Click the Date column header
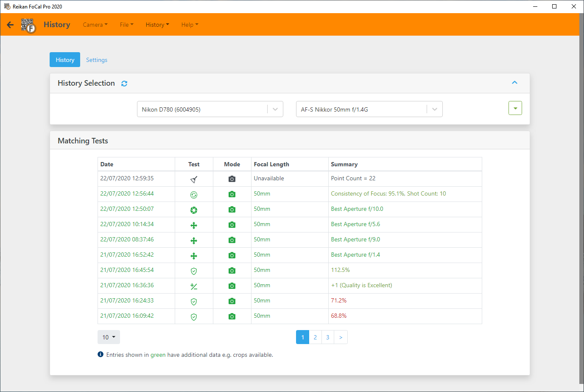Viewport: 584px width, 392px height. [136, 164]
